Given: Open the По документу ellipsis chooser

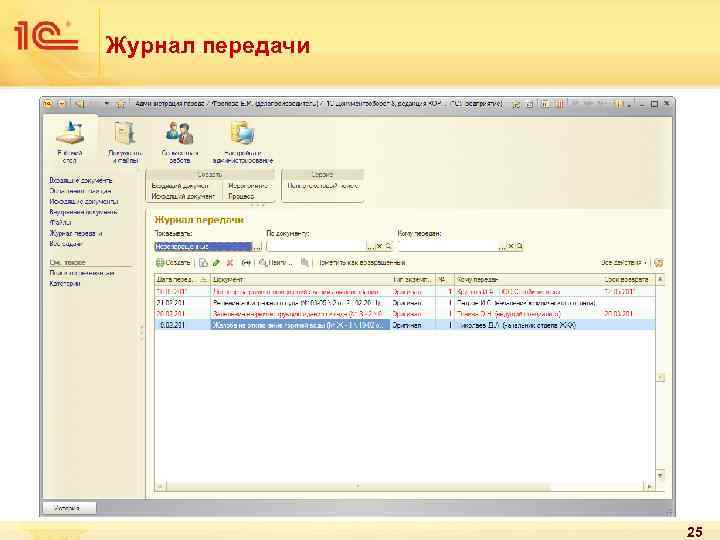Looking at the screenshot, I should tap(371, 247).
